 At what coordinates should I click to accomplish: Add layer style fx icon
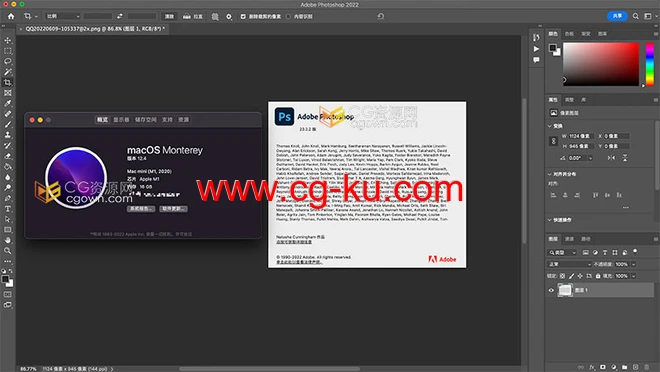pyautogui.click(x=592, y=367)
